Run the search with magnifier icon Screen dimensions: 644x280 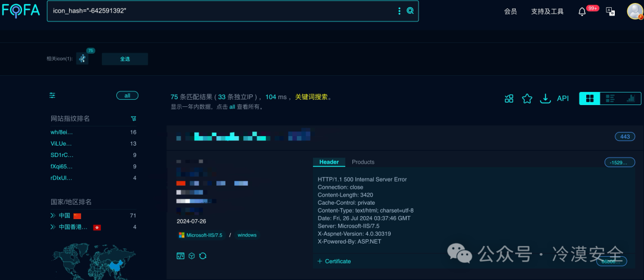(410, 11)
